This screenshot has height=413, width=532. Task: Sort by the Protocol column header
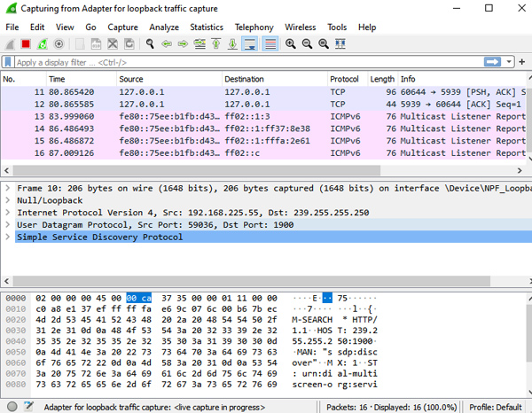(x=348, y=80)
